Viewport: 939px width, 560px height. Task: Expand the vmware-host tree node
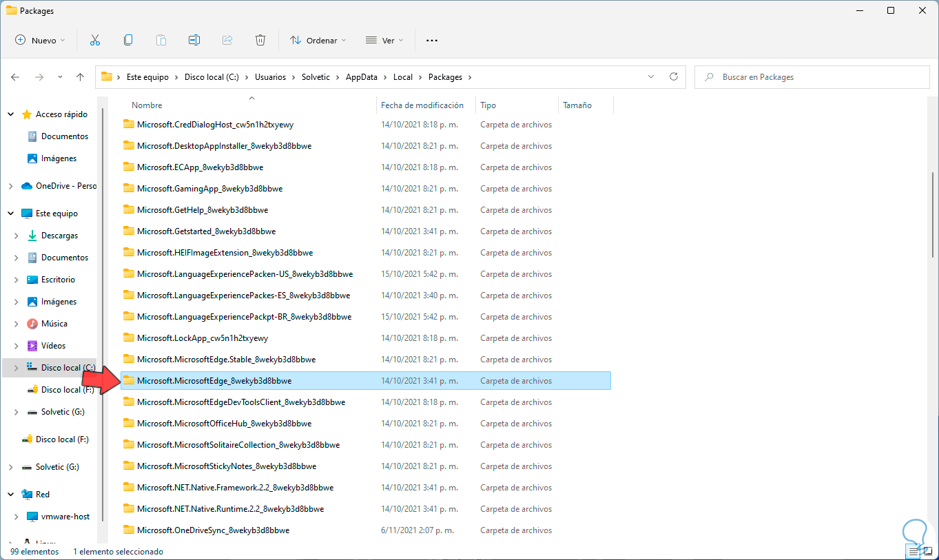(x=17, y=517)
